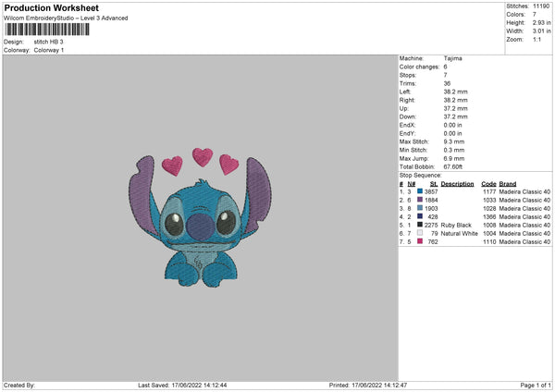Click the Machine value Tajima
The image size is (555, 392).
[x=453, y=58]
